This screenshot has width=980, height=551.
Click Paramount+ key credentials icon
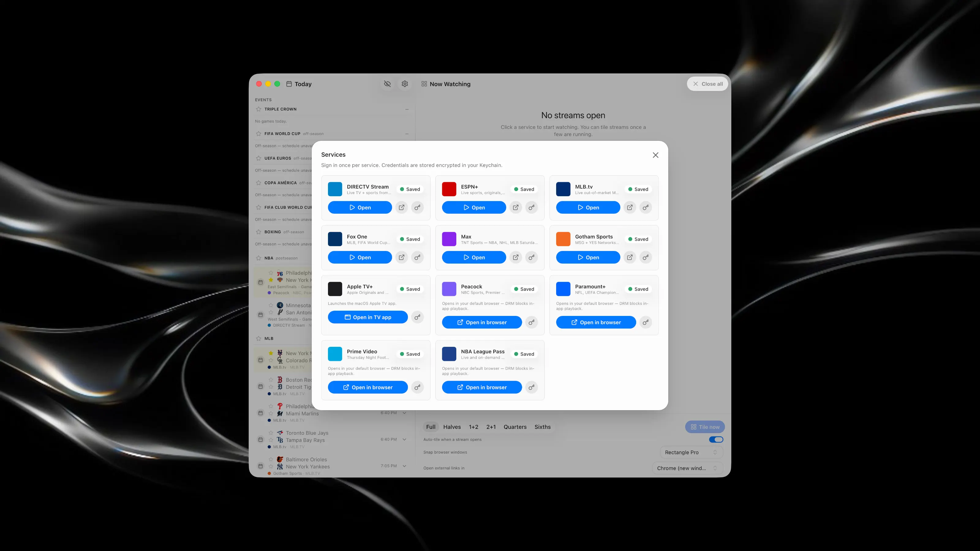click(646, 322)
